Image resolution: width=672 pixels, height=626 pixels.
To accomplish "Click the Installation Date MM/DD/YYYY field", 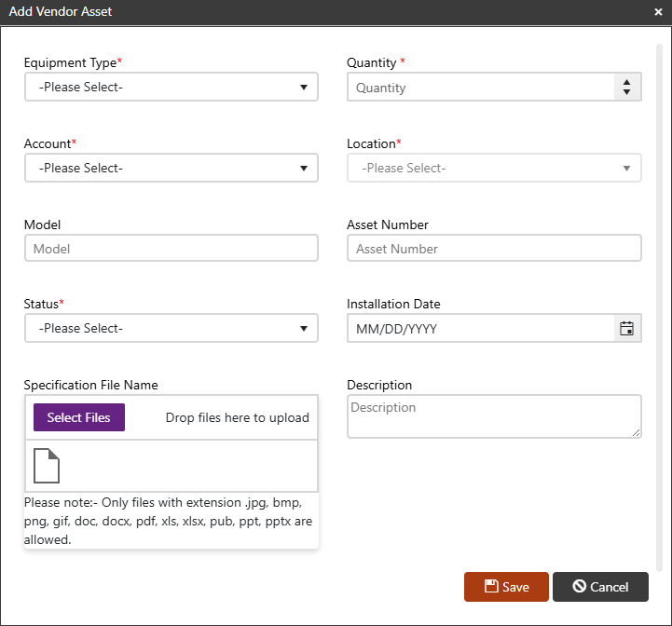I will [x=480, y=329].
